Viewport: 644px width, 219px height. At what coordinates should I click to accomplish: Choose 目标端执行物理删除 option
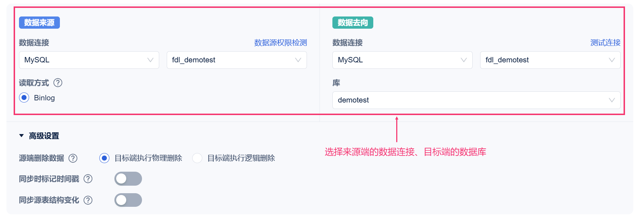[x=104, y=158]
